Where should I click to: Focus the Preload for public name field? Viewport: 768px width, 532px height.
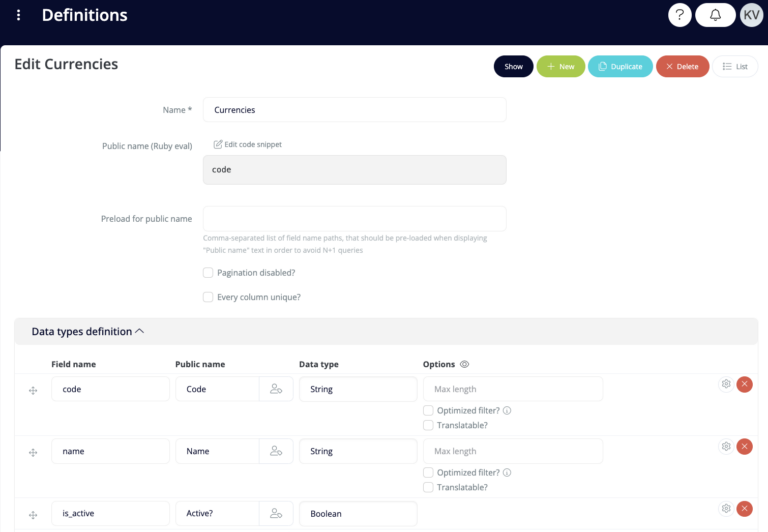tap(355, 218)
